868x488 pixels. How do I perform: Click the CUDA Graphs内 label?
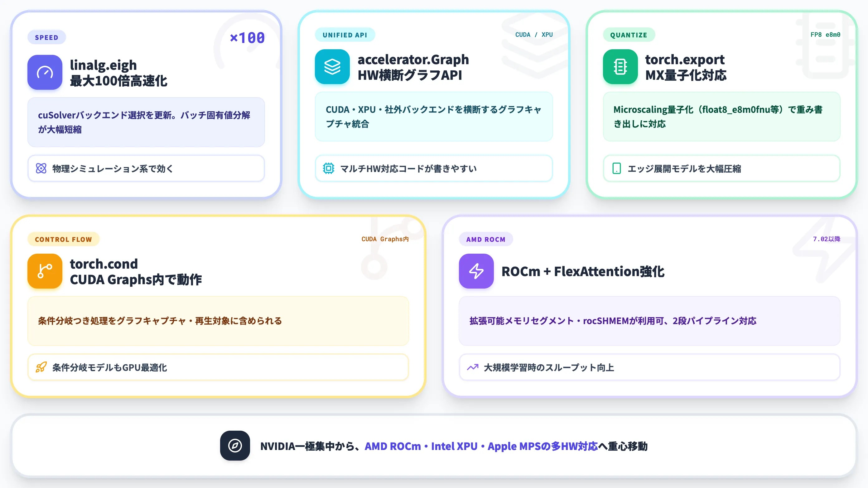[x=385, y=239]
